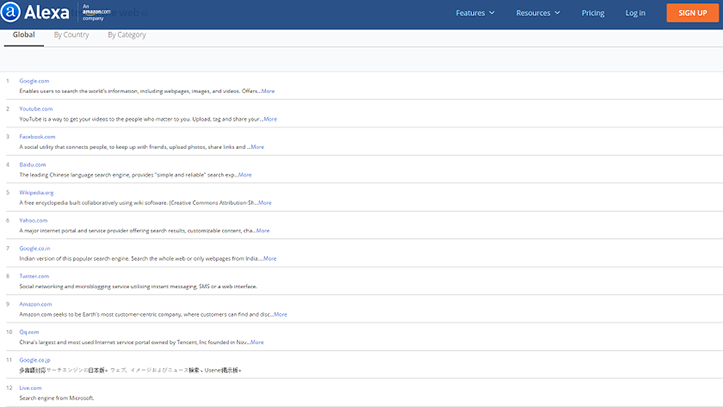The width and height of the screenshot is (723, 407).
Task: Click More in the Amazon.com description
Action: coord(280,314)
